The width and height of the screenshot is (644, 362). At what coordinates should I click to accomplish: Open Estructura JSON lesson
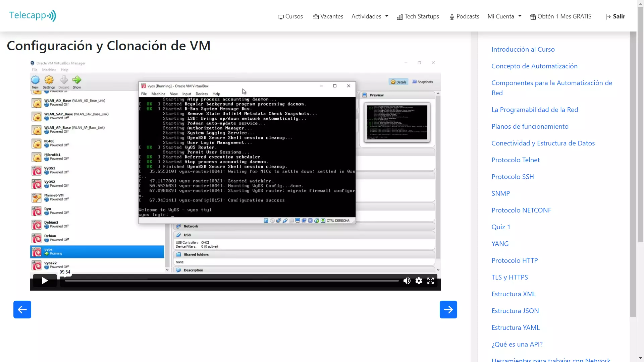(x=515, y=311)
